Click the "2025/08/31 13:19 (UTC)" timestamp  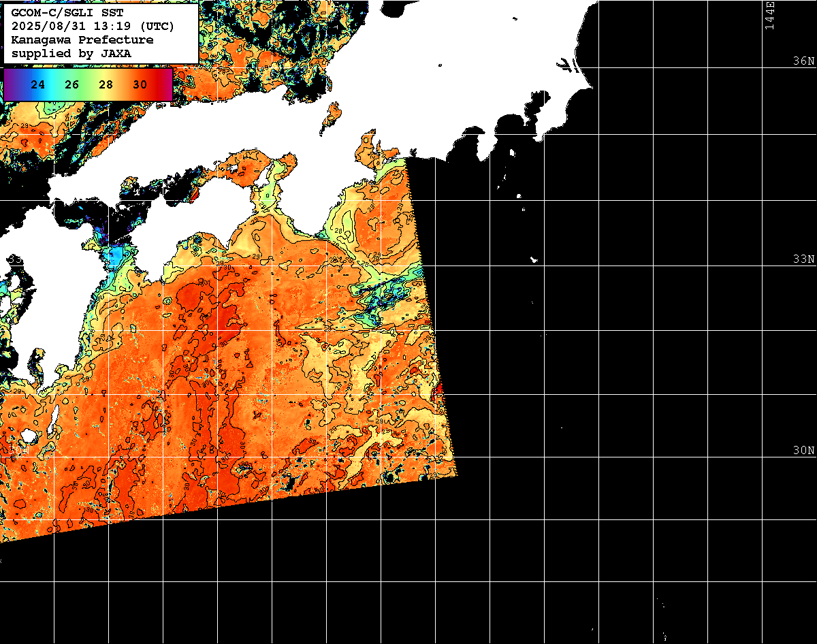(x=93, y=27)
